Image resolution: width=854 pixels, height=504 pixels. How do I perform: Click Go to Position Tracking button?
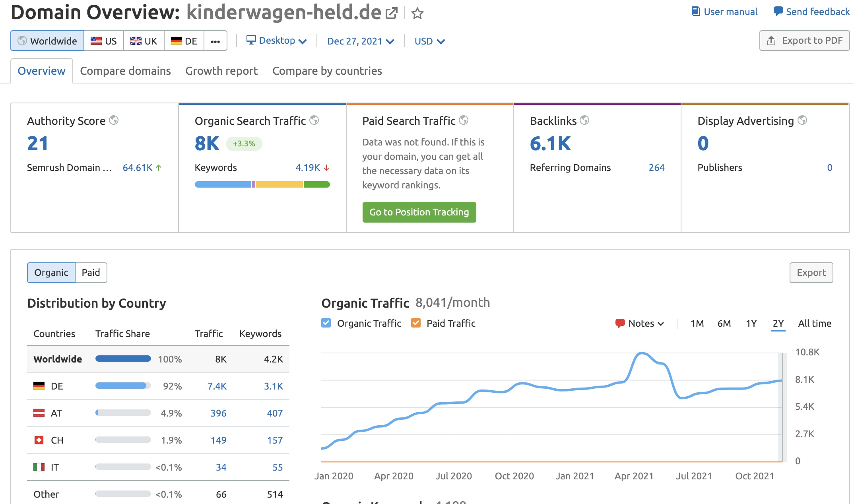419,212
